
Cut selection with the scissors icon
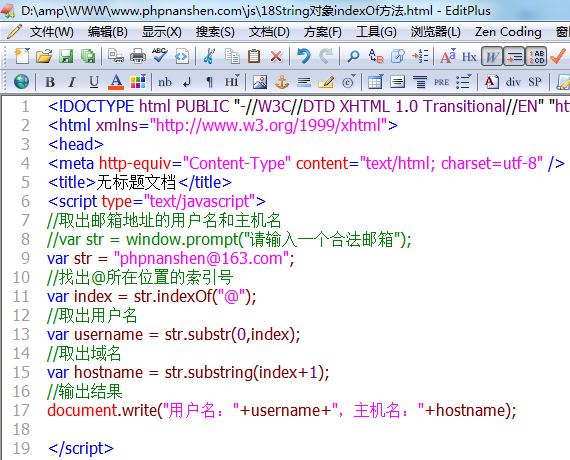pos(209,56)
